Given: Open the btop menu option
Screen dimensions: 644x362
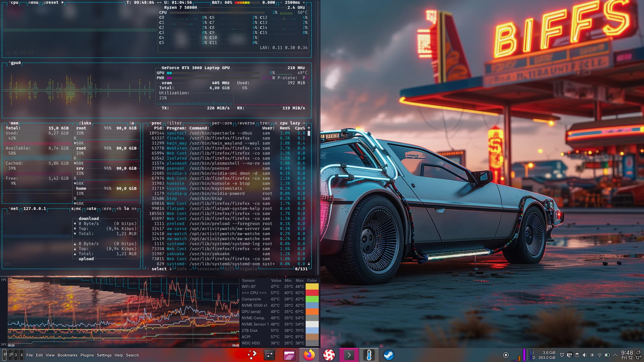Looking at the screenshot, I should pyautogui.click(x=33, y=2).
